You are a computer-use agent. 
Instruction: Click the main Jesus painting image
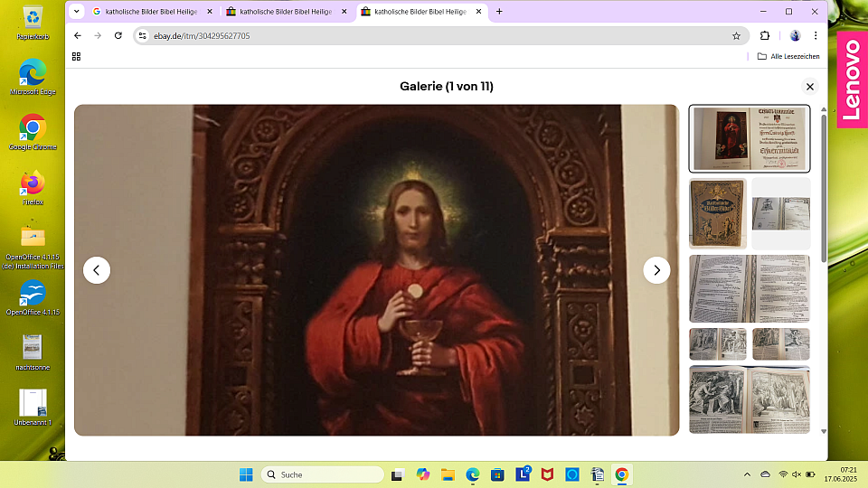(376, 270)
